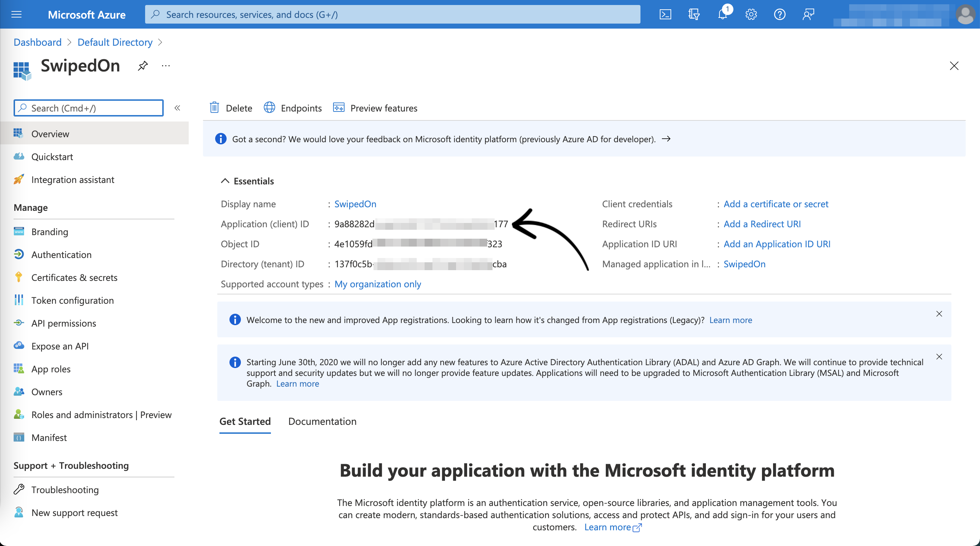980x546 pixels.
Task: Collapse the Essentials section
Action: pyautogui.click(x=225, y=181)
